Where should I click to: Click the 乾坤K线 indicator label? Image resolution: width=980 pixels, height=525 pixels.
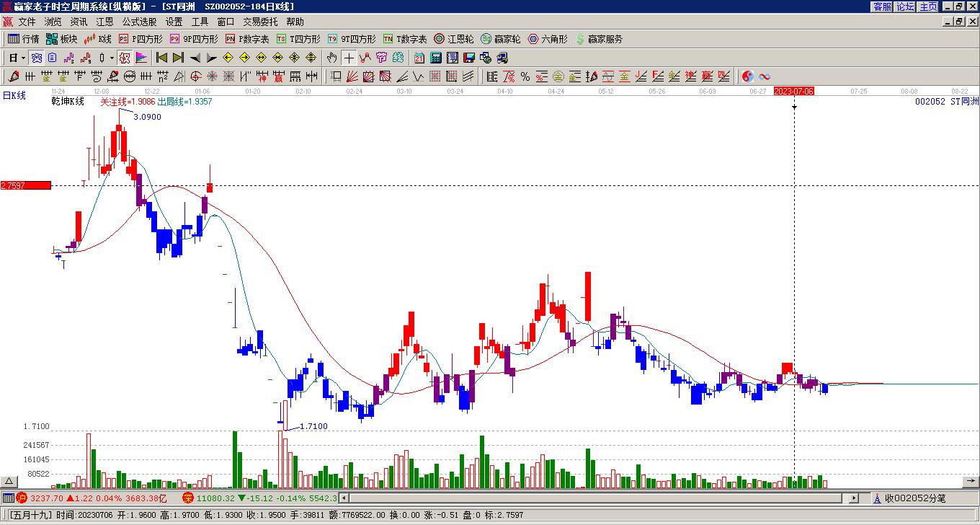tap(68, 102)
